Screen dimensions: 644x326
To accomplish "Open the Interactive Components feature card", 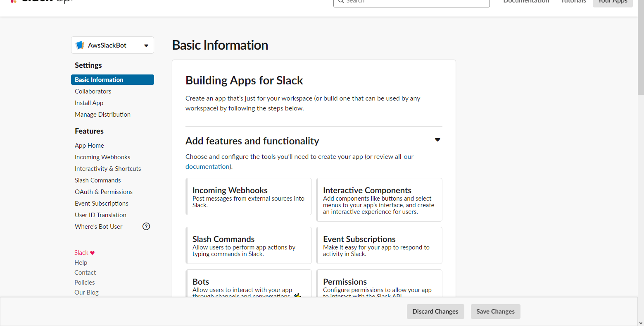I will pyautogui.click(x=379, y=200).
